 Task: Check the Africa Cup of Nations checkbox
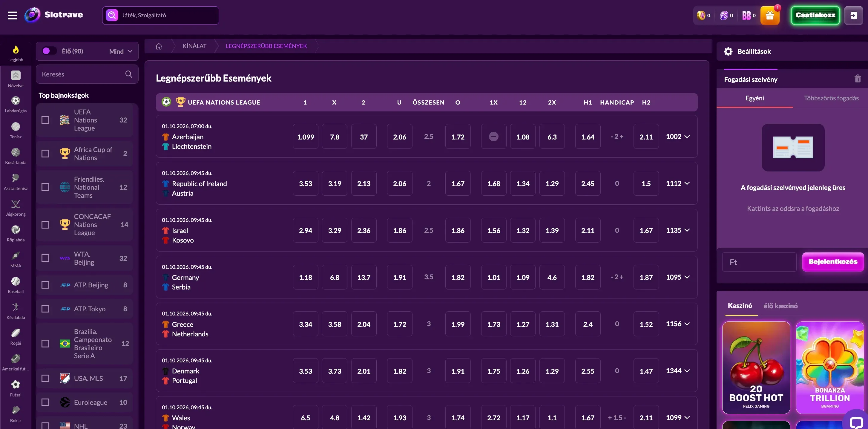[x=45, y=154]
